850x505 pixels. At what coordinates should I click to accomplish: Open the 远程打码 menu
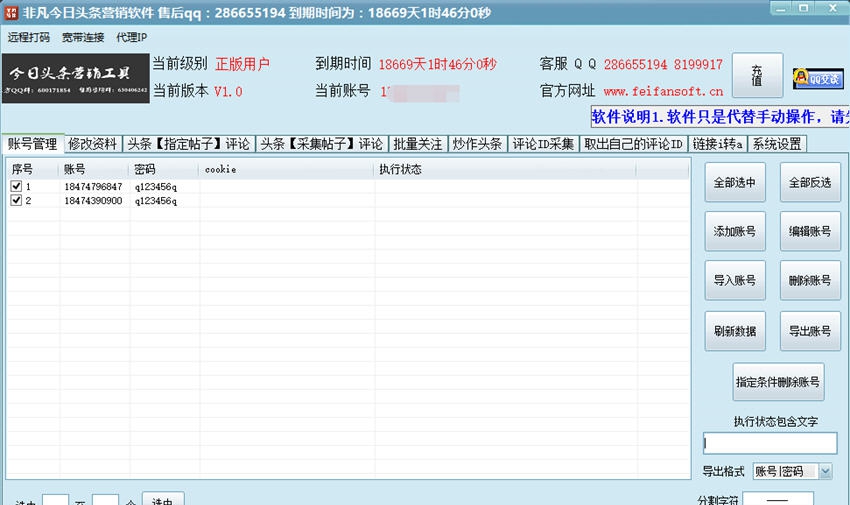[x=29, y=37]
